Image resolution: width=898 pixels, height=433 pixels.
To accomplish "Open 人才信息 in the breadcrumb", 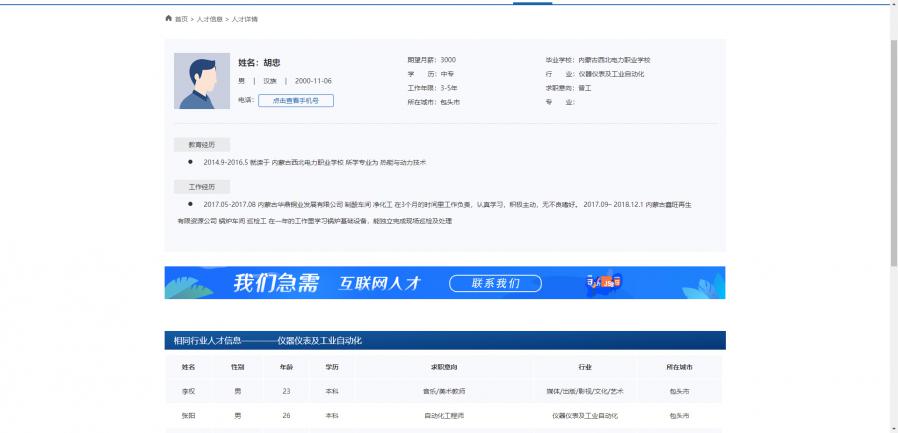I will point(209,19).
